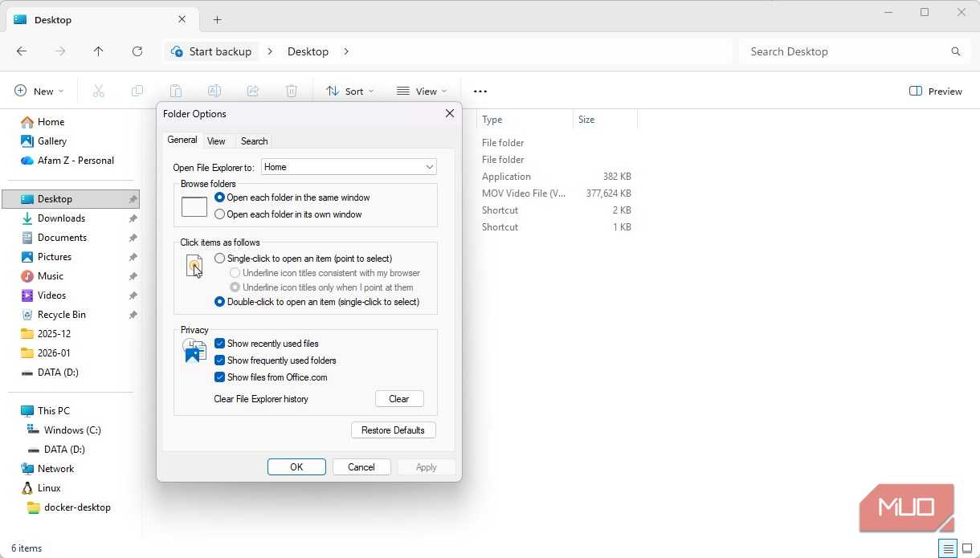Click the Up one level arrow
Viewport: 980px width, 558px height.
[x=98, y=51]
